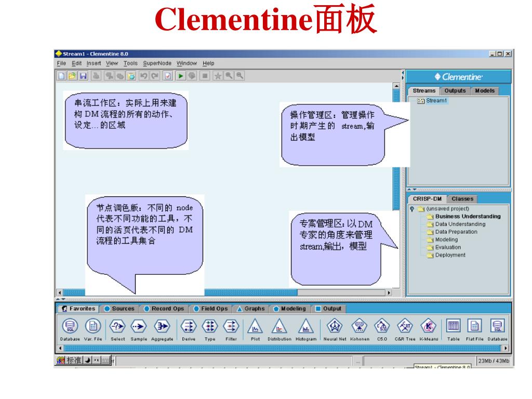
Task: Select Stream1 in the Streams list
Action: (432, 100)
